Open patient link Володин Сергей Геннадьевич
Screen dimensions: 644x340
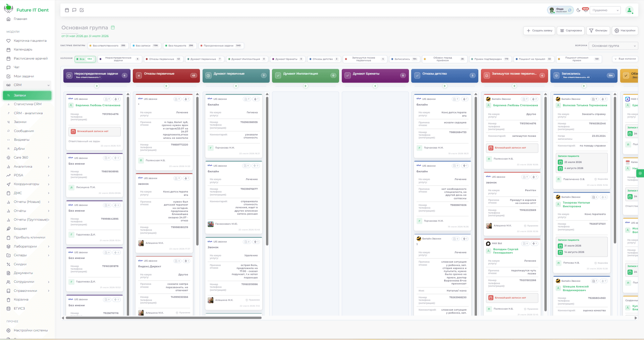click(505, 251)
